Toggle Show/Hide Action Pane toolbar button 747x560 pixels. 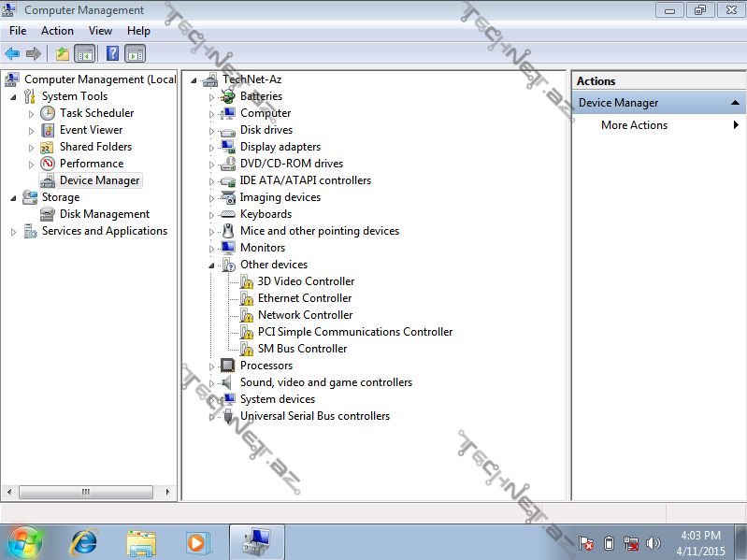click(x=135, y=53)
